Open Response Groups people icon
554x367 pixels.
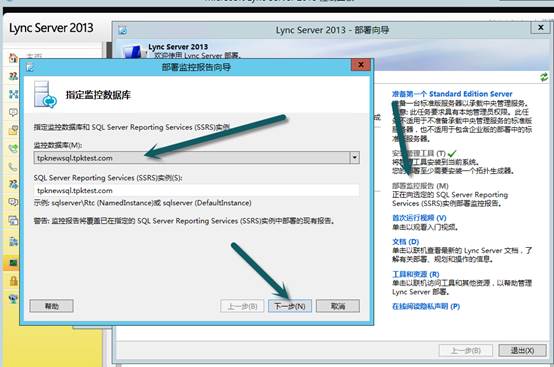(x=13, y=184)
